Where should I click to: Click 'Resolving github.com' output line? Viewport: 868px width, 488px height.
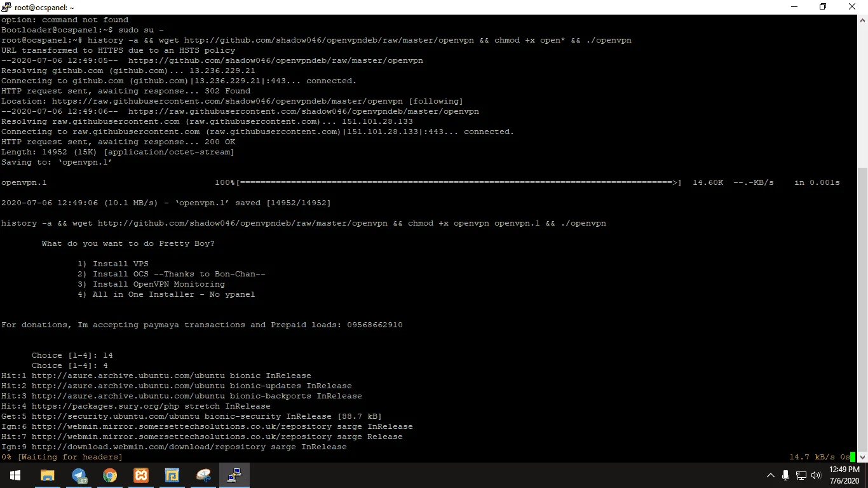click(128, 71)
